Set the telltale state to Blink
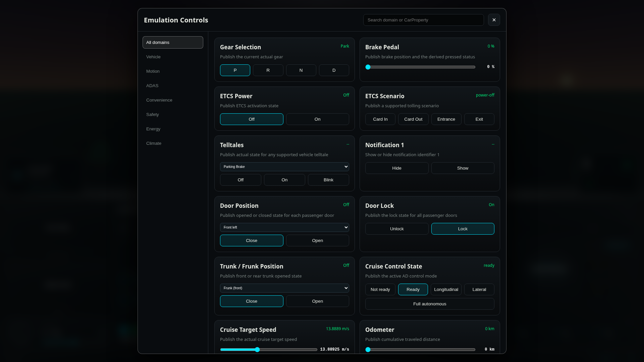644x362 pixels. 328,180
